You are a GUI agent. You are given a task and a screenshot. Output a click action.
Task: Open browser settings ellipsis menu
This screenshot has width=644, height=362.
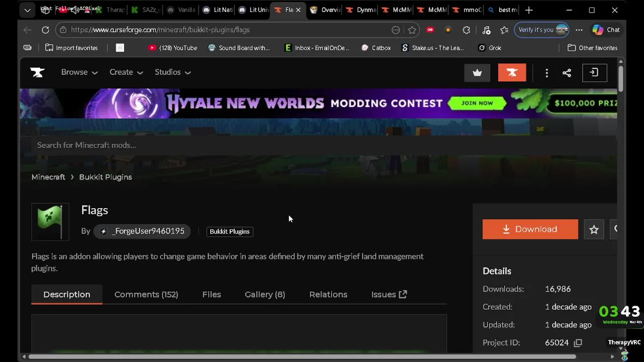pyautogui.click(x=579, y=30)
